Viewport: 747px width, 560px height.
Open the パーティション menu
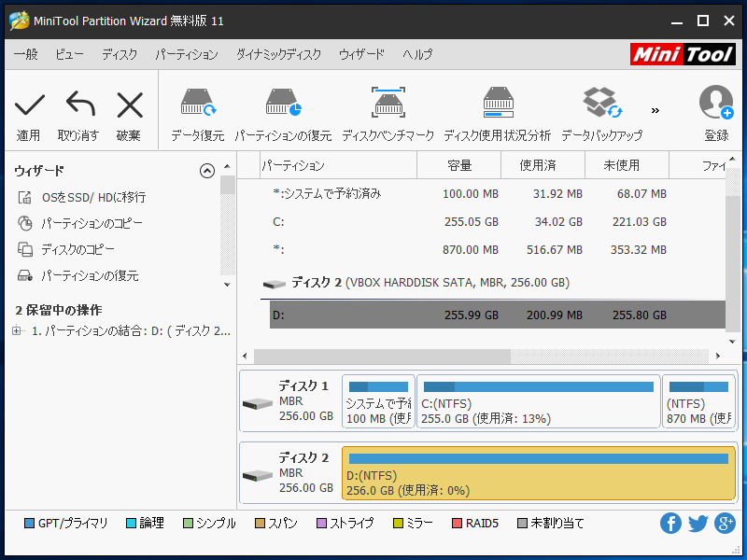pyautogui.click(x=186, y=54)
